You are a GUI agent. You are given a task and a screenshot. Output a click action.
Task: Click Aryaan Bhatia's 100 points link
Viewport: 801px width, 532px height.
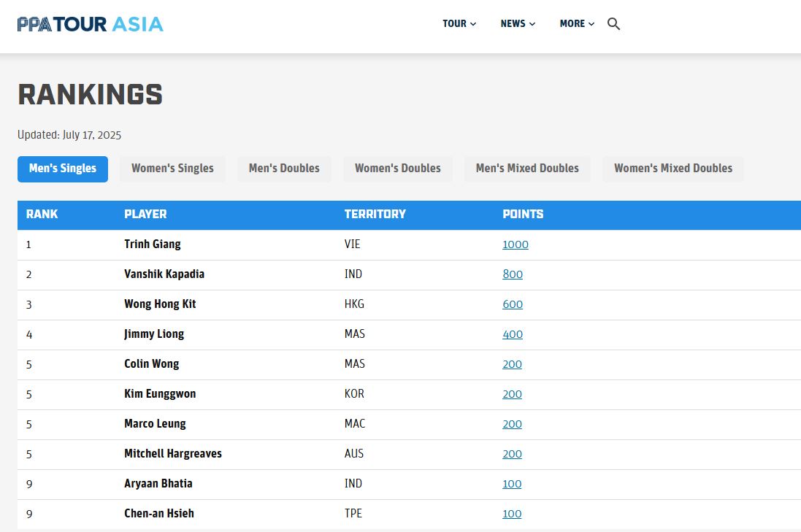(512, 484)
